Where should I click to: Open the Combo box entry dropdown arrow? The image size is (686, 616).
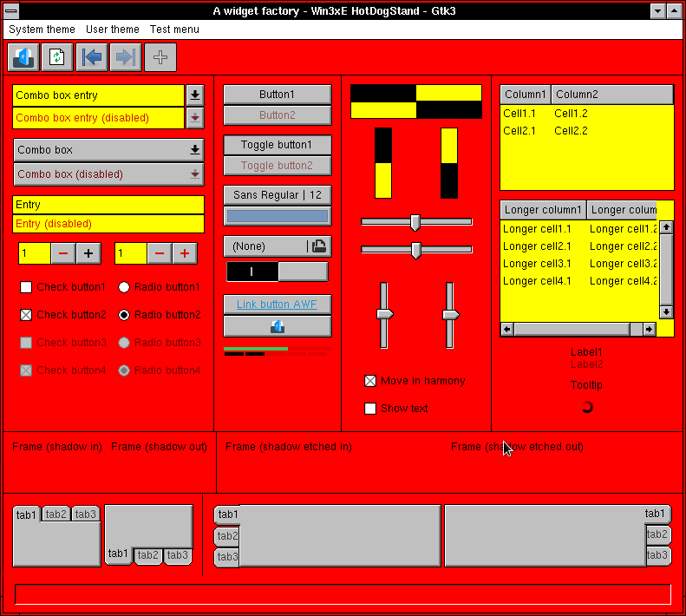pos(195,95)
